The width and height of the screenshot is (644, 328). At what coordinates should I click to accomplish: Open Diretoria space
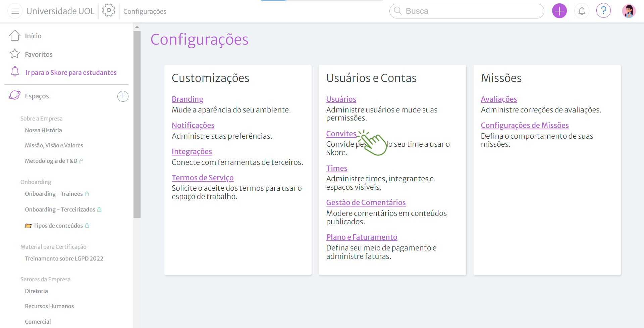pyautogui.click(x=36, y=291)
